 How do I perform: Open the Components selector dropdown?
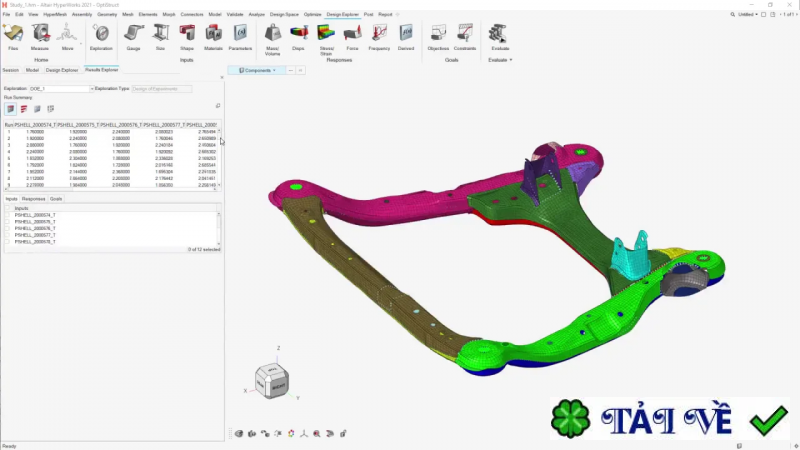point(257,70)
